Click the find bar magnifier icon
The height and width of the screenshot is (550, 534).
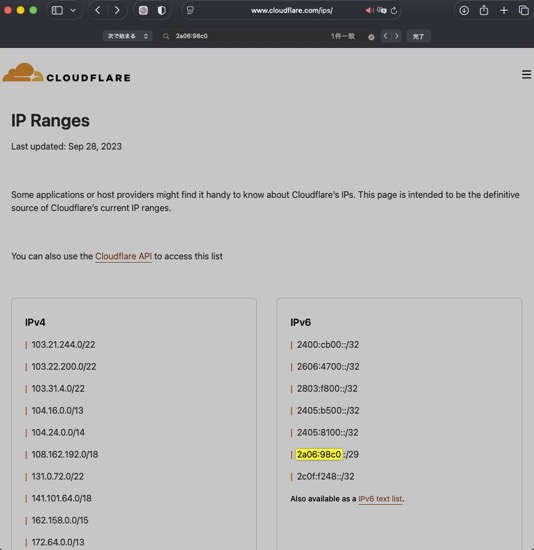166,36
